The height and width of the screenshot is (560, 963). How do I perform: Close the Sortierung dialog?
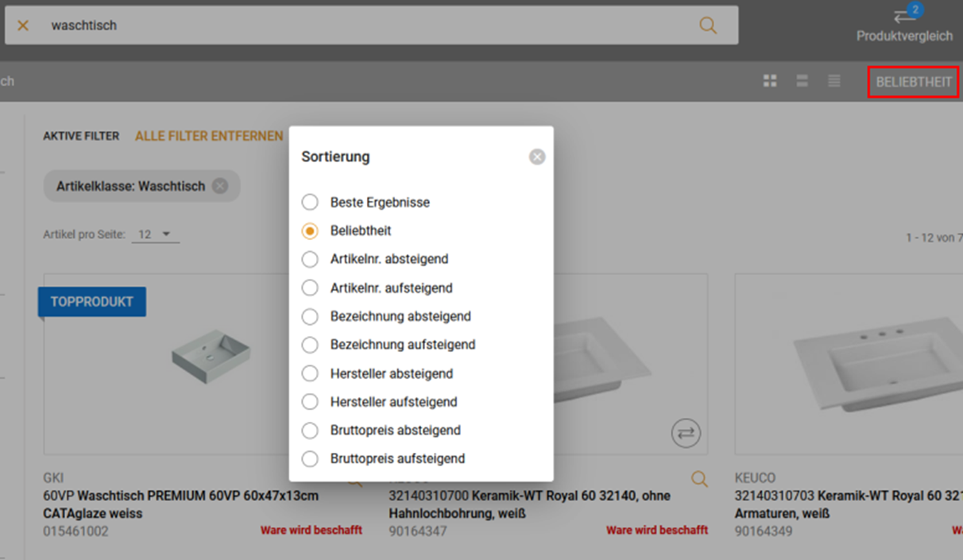537,156
